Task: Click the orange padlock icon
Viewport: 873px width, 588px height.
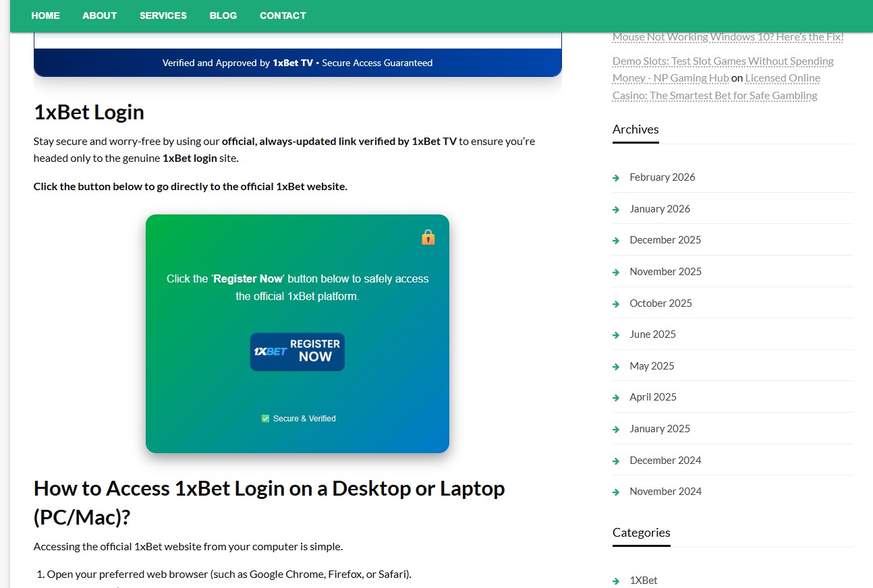Action: (428, 237)
